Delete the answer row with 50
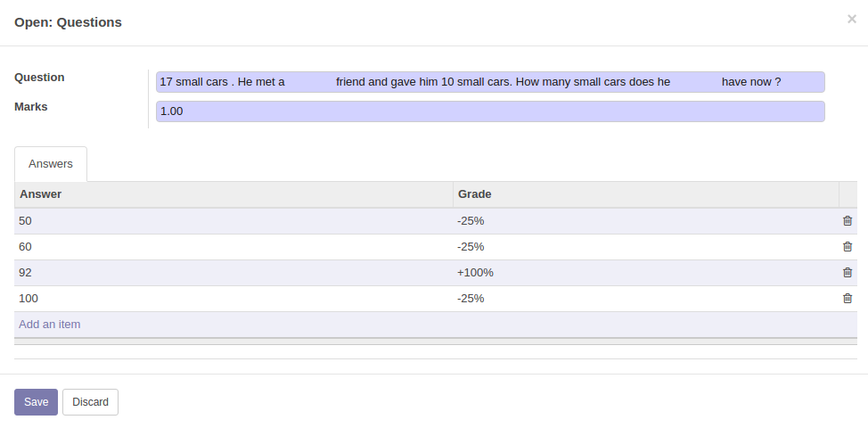The height and width of the screenshot is (428, 868). [848, 221]
